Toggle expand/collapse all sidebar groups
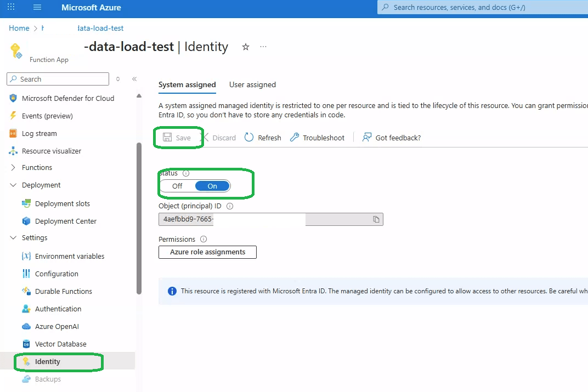The image size is (588, 392). point(118,79)
